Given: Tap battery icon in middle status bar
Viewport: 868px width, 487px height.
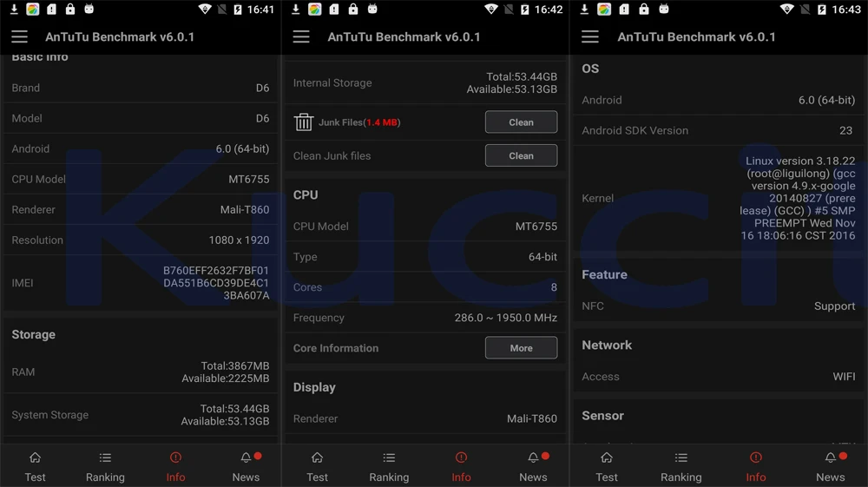Looking at the screenshot, I should [525, 9].
